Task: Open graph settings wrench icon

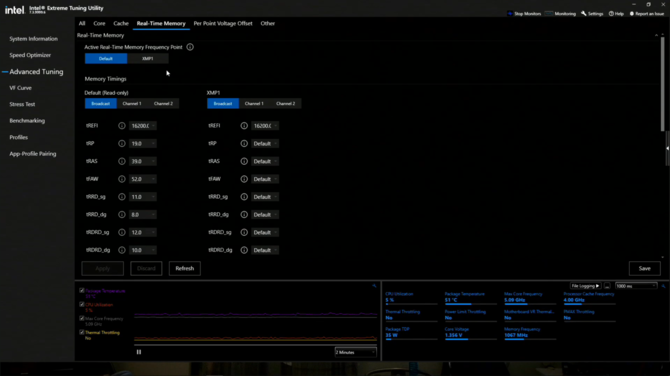Action: pyautogui.click(x=374, y=286)
